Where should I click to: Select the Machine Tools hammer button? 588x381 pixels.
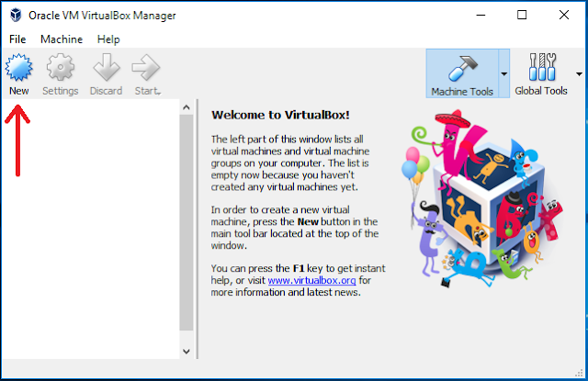point(462,73)
